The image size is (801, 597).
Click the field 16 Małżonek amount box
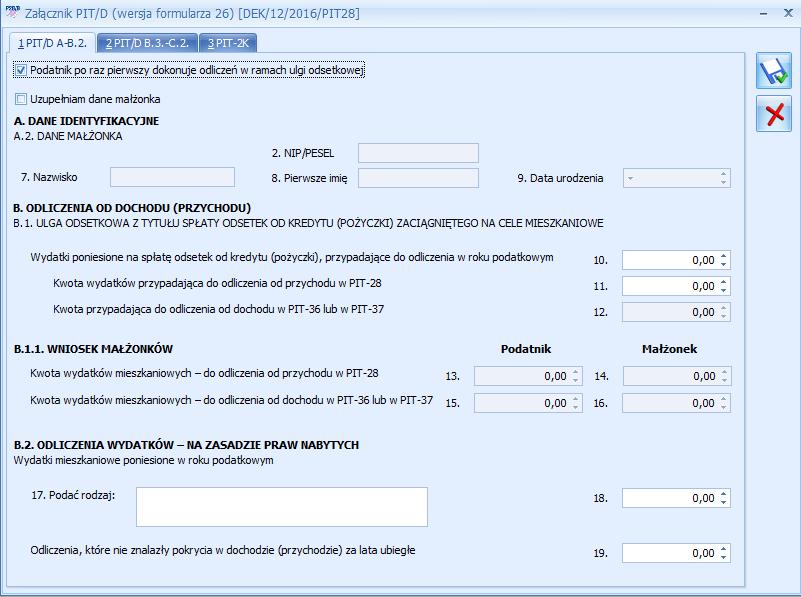[677, 403]
